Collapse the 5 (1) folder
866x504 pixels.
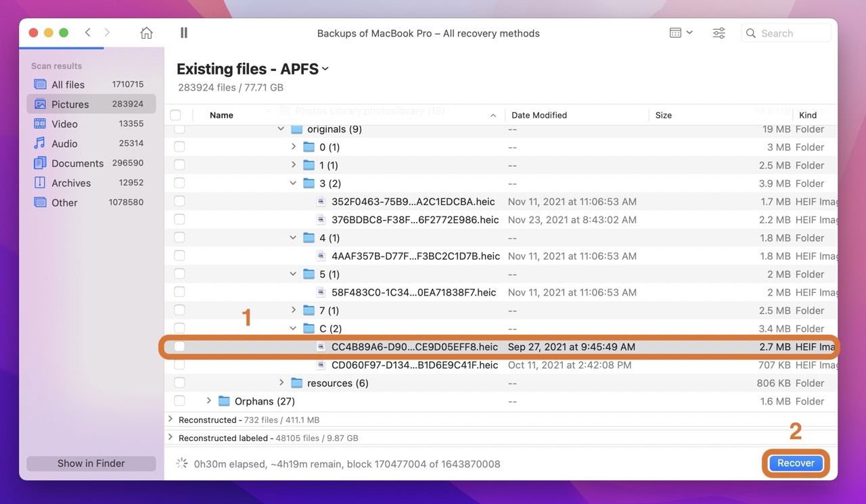pyautogui.click(x=293, y=274)
